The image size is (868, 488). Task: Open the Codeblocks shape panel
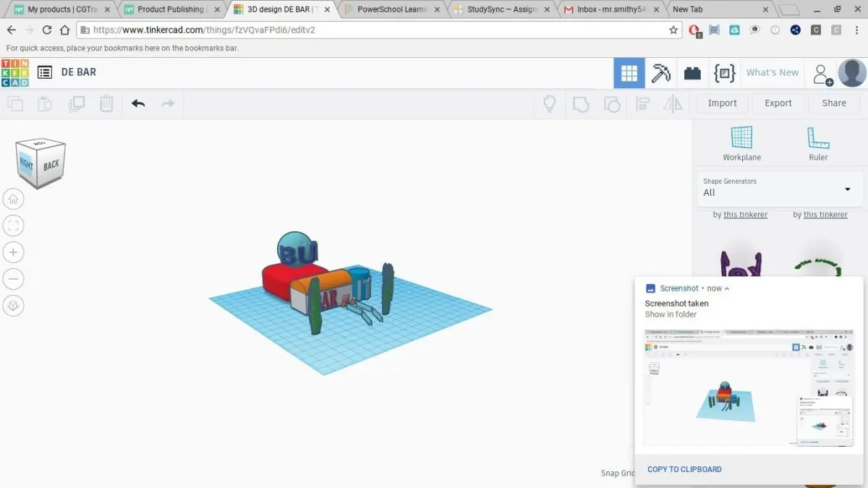tap(724, 73)
